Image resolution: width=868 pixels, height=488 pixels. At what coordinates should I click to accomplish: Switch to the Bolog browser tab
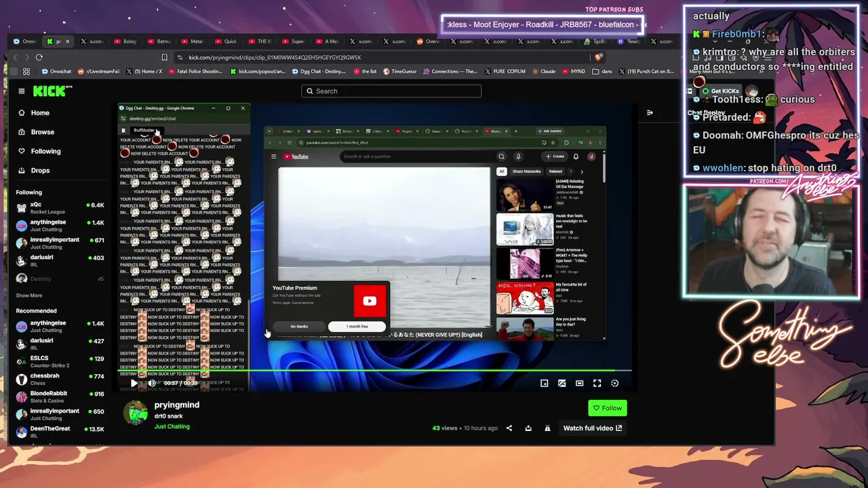click(x=125, y=41)
